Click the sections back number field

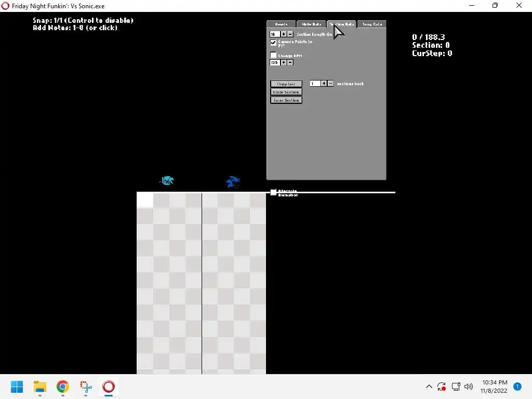coord(315,84)
